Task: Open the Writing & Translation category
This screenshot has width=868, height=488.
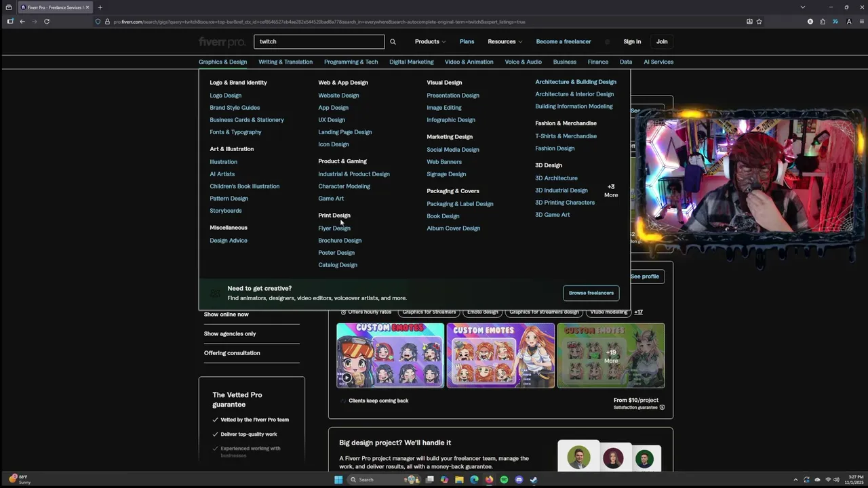Action: (285, 62)
